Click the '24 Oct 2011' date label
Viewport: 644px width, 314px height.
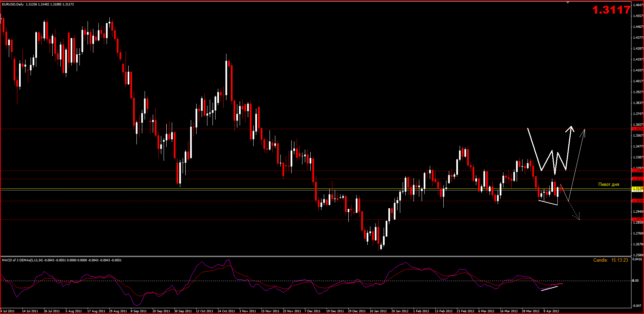pos(226,311)
